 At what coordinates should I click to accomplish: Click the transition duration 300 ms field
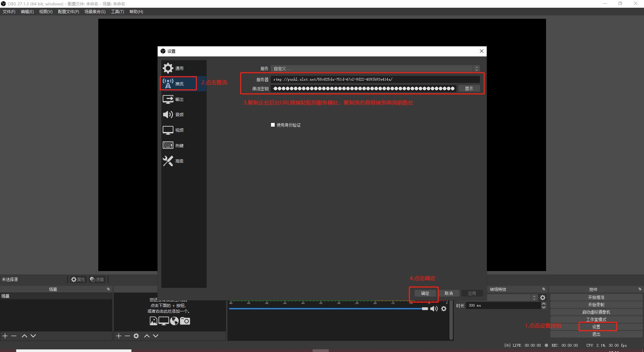point(503,306)
